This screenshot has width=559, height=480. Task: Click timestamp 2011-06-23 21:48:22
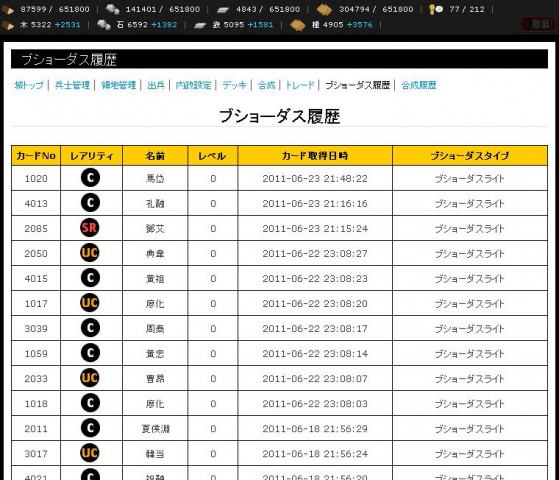coord(315,178)
